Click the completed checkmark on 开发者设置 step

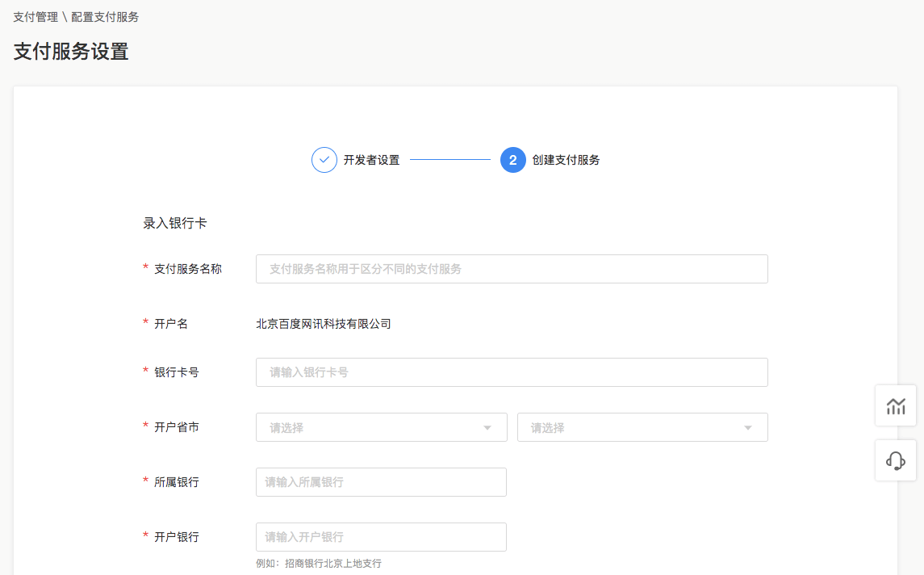click(x=324, y=160)
